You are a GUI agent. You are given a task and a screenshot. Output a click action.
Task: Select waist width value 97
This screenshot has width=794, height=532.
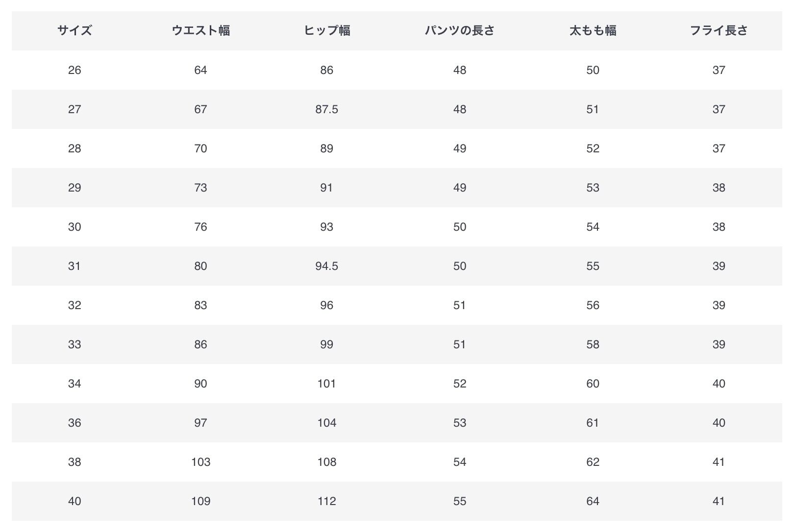(200, 423)
